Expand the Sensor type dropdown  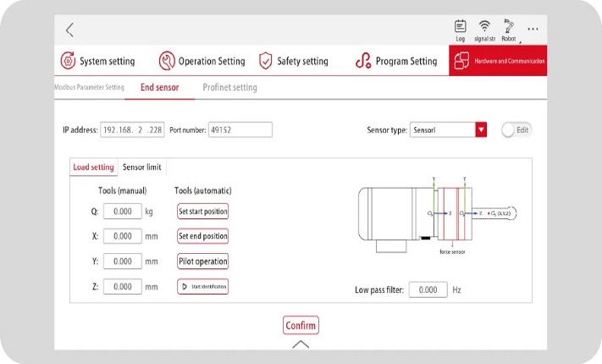click(481, 130)
